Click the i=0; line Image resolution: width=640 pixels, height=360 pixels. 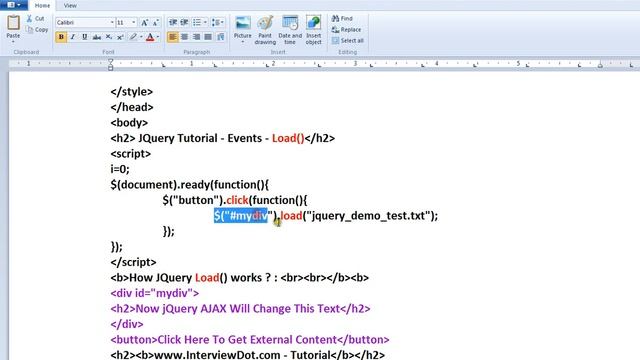coord(120,169)
